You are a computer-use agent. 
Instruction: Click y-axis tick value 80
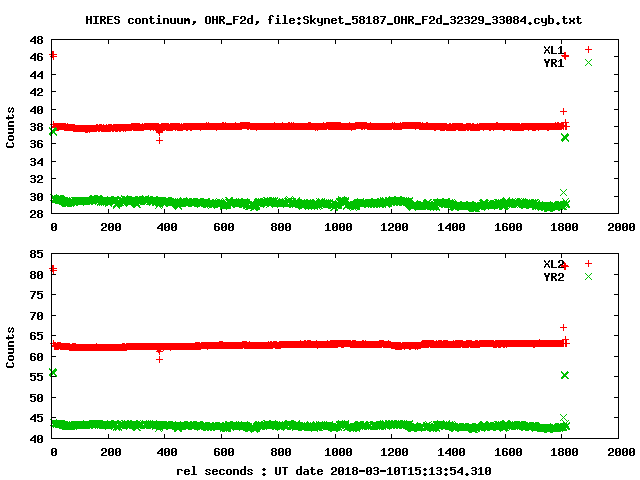click(x=36, y=275)
